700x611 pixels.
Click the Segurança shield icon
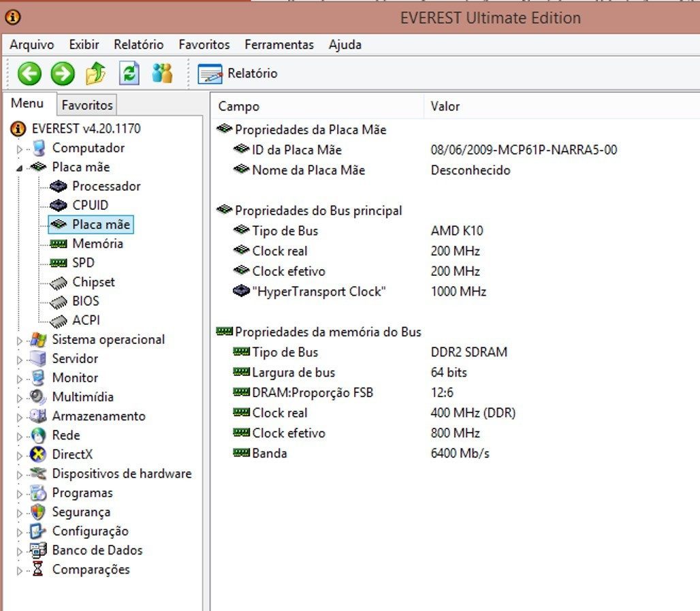coord(38,512)
